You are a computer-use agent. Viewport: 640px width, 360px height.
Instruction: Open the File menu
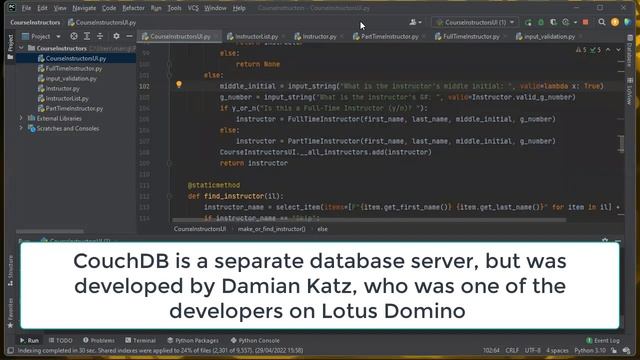tap(26, 8)
